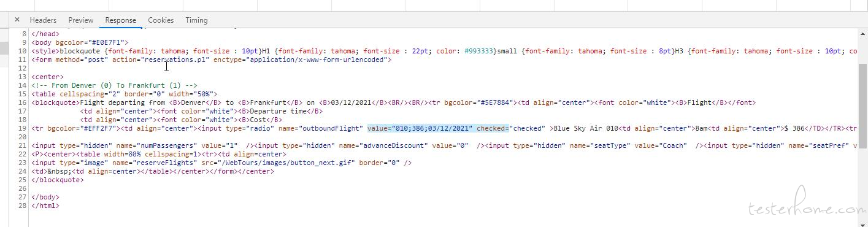Click the "Cost" cell code on line 18
Viewport: 868px width, 227px height.
(181, 120)
